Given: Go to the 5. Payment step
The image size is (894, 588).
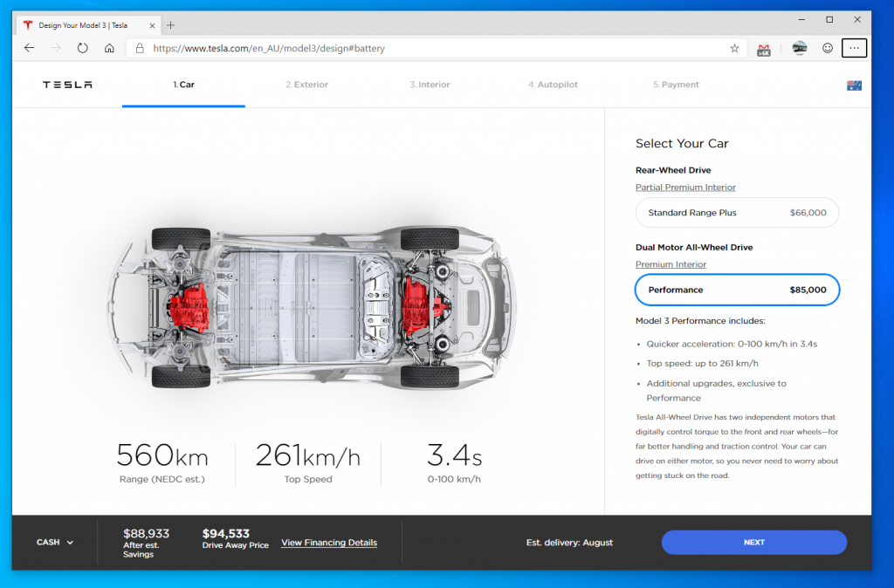Looking at the screenshot, I should (676, 85).
